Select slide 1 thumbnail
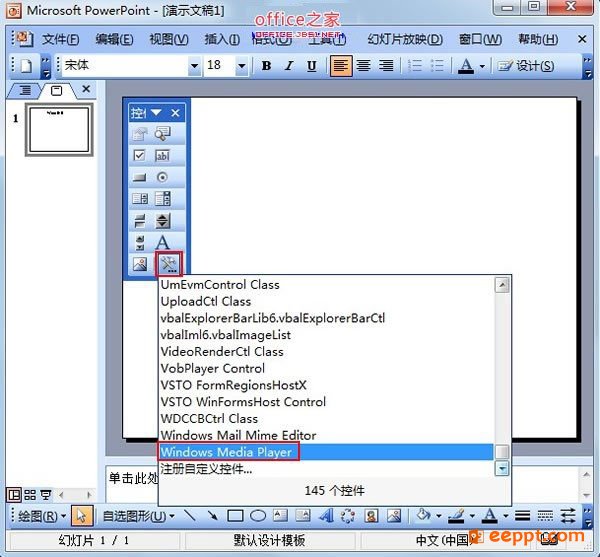 pos(59,130)
